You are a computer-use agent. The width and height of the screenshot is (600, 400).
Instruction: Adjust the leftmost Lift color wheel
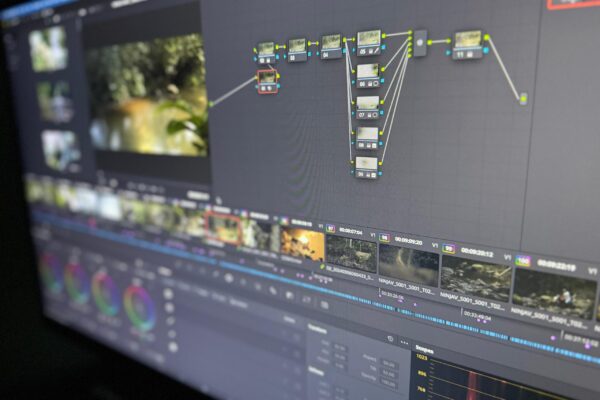pos(50,272)
